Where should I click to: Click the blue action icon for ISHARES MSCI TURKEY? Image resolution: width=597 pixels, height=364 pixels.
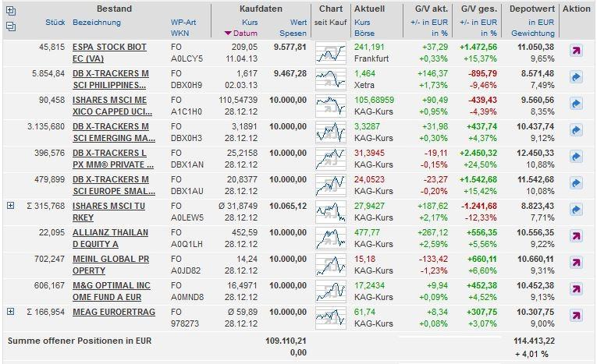[576, 210]
